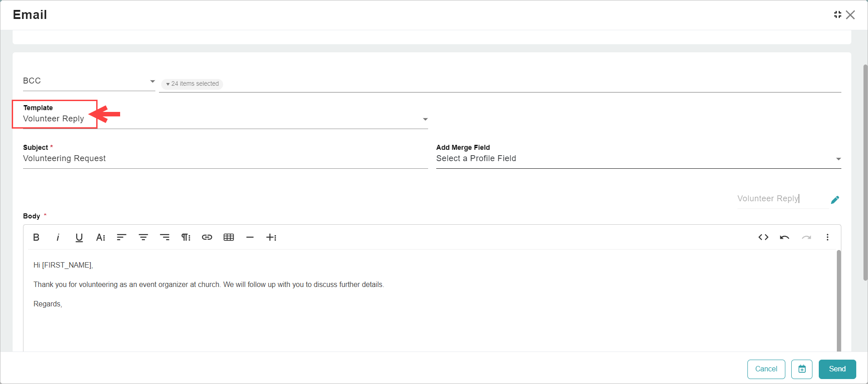Align text to the left

click(121, 237)
